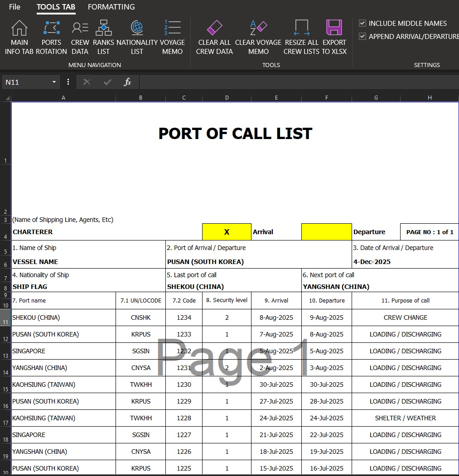Select all cells using corner triangle
Image resolution: width=459 pixels, height=476 pixels.
click(x=6, y=98)
